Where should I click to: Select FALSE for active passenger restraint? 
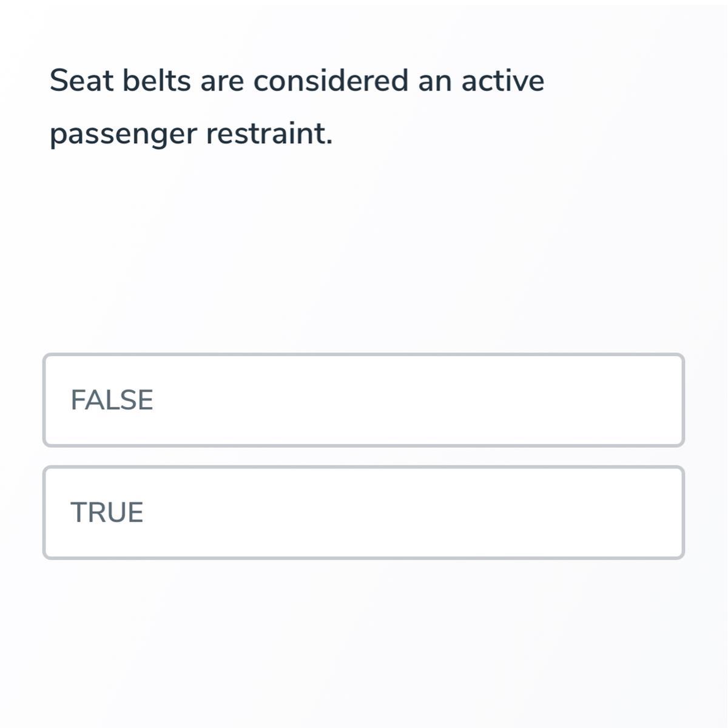click(363, 400)
